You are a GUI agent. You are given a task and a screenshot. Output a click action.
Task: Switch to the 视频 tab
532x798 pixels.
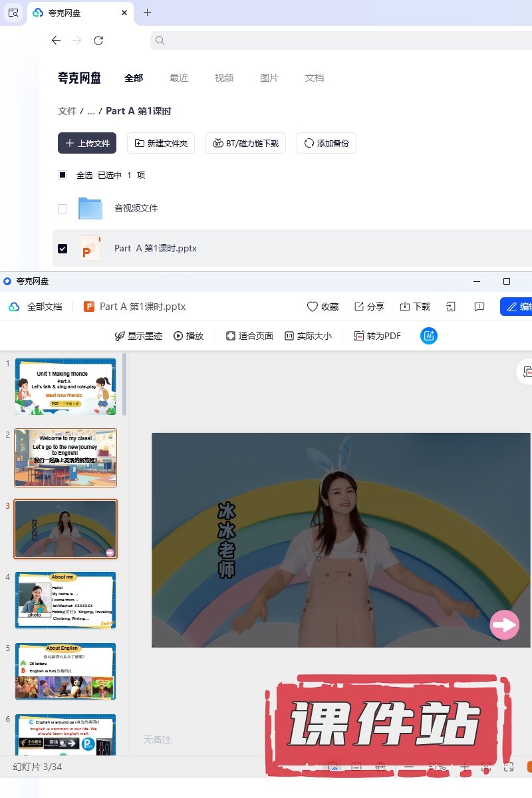(224, 78)
